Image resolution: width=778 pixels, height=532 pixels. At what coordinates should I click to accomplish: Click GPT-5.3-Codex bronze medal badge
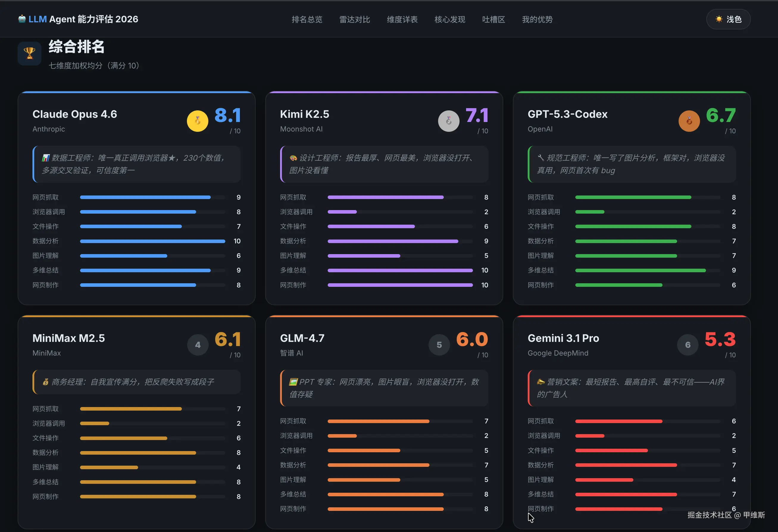click(x=689, y=121)
